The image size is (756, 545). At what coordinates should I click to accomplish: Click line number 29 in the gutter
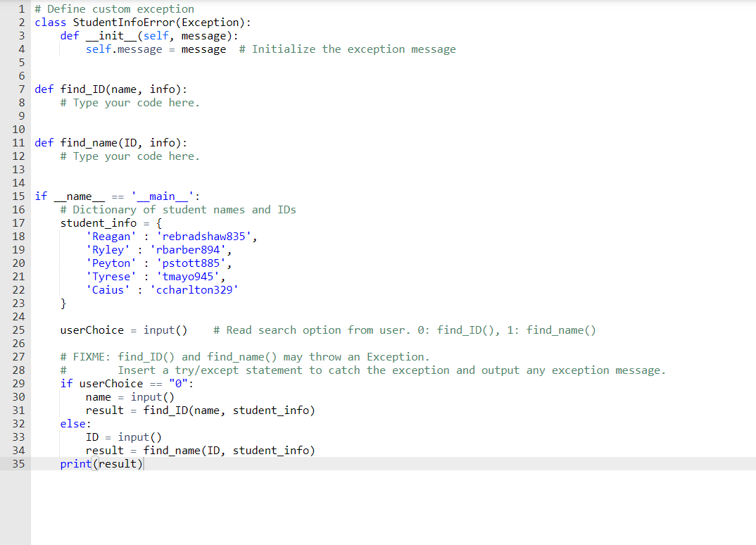click(18, 384)
